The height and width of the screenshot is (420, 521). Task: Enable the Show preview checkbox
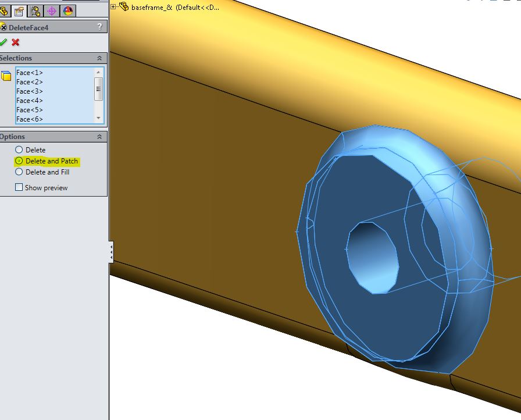pyautogui.click(x=19, y=187)
